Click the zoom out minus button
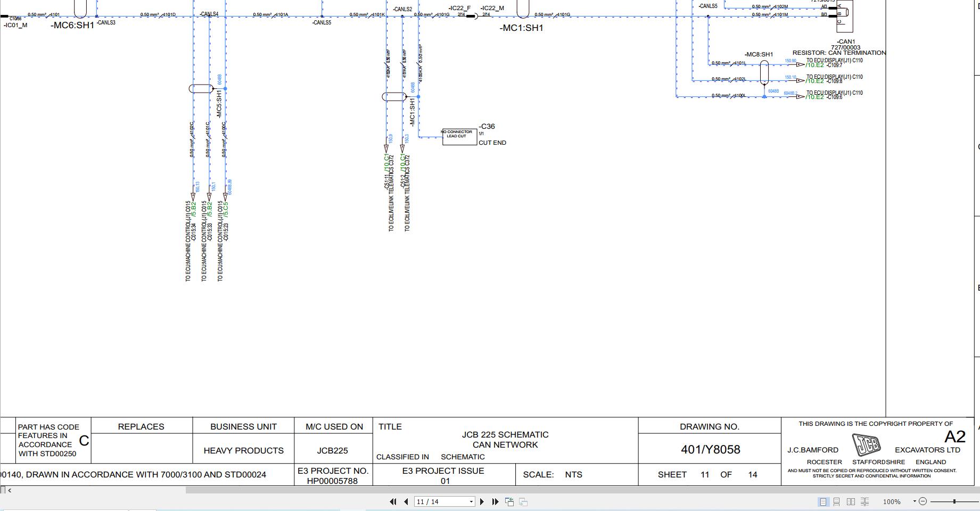980x511 pixels. click(x=923, y=501)
